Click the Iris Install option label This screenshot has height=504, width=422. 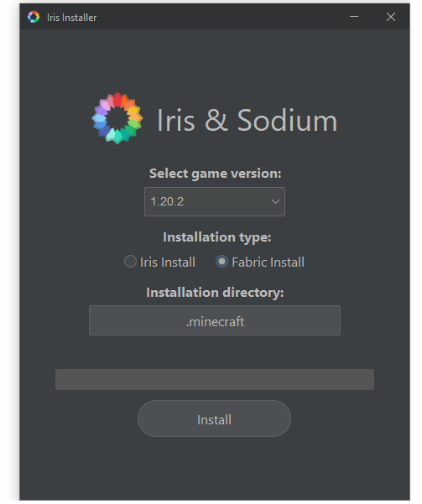[x=168, y=262]
